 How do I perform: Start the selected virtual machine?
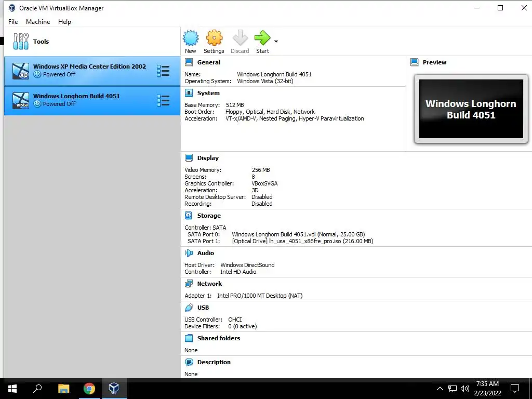click(262, 42)
